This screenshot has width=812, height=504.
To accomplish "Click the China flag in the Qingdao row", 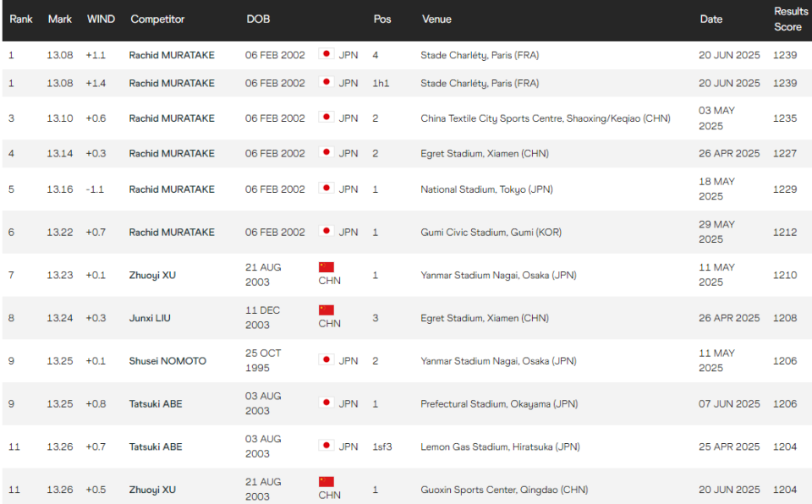I will tap(326, 482).
